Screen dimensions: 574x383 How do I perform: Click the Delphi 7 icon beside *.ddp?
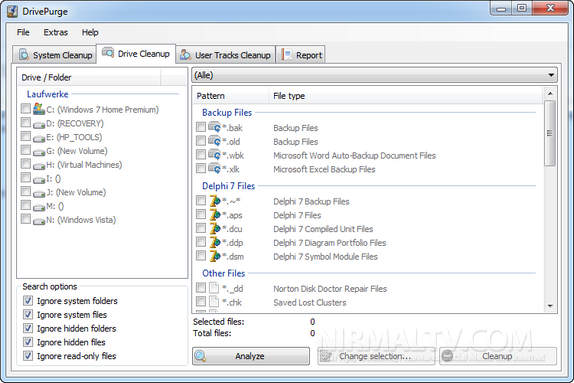(x=215, y=242)
